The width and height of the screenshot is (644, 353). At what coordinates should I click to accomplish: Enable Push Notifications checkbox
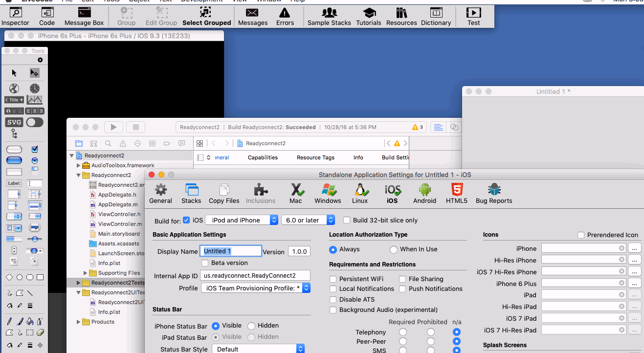[402, 289]
